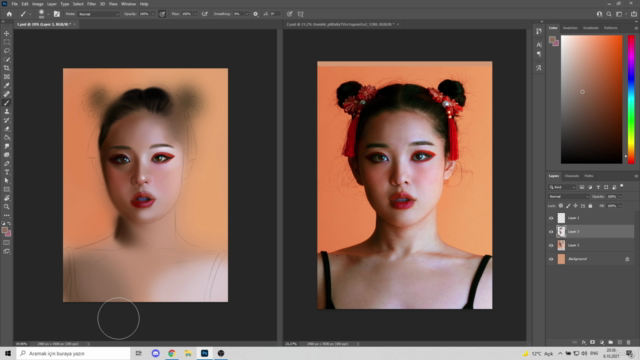Select Layer 1 in Layers panel

[x=591, y=218]
